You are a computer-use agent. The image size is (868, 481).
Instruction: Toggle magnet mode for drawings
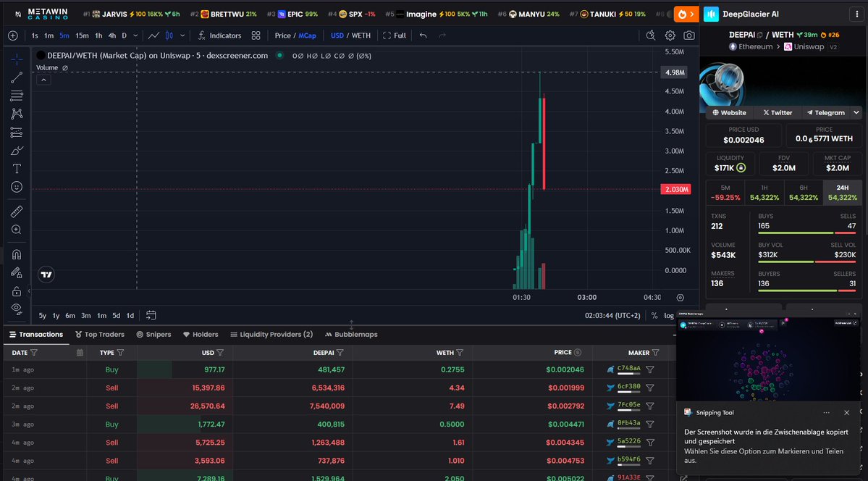(17, 254)
